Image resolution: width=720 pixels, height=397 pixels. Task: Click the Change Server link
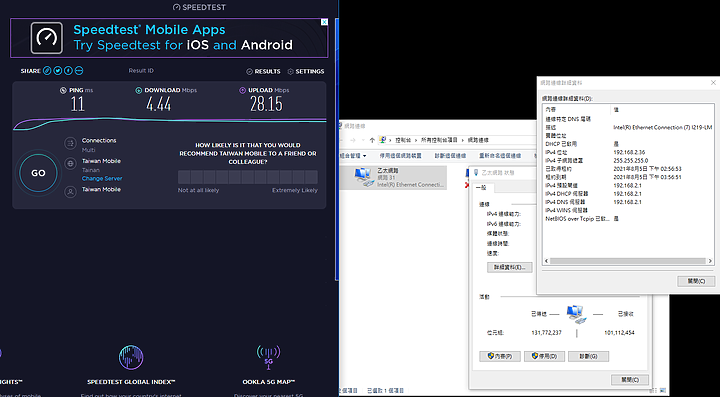[102, 179]
